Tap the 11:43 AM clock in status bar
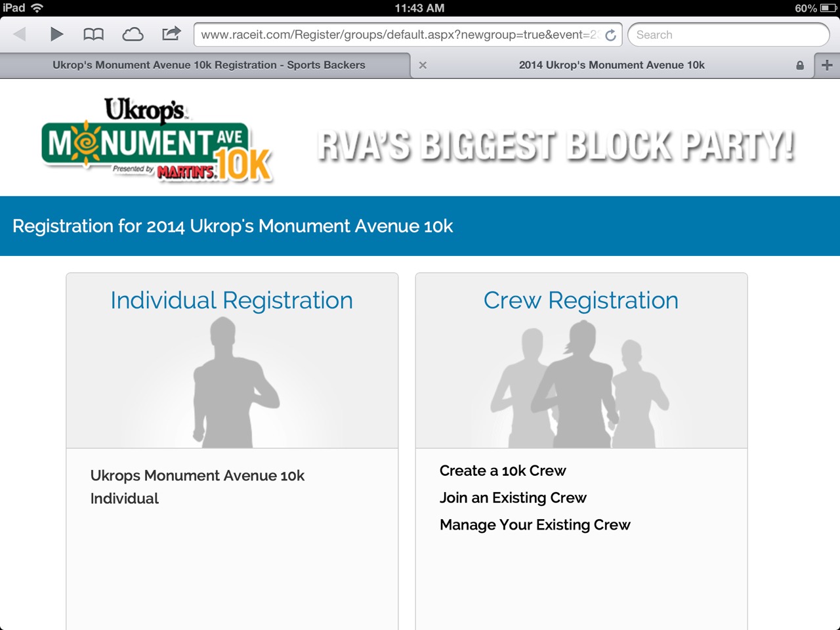Screen dimensions: 840x630 pos(419,8)
